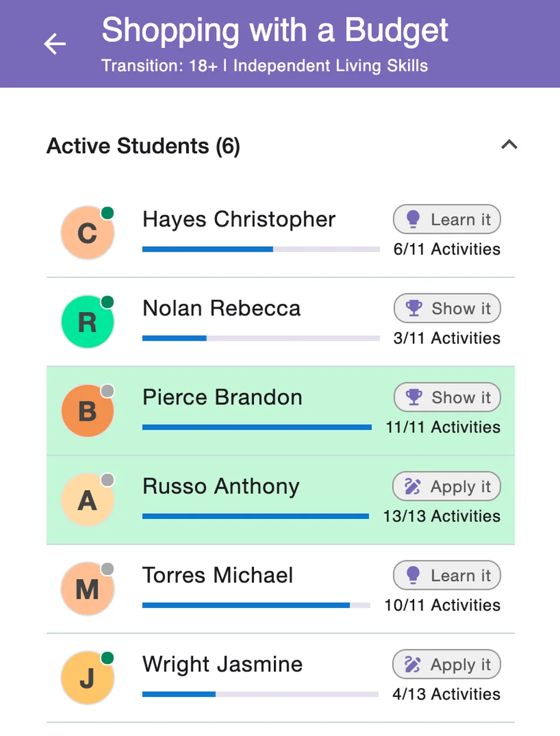The image size is (560, 736).
Task: Click Learn it badge for Torres Michael
Action: click(x=447, y=575)
